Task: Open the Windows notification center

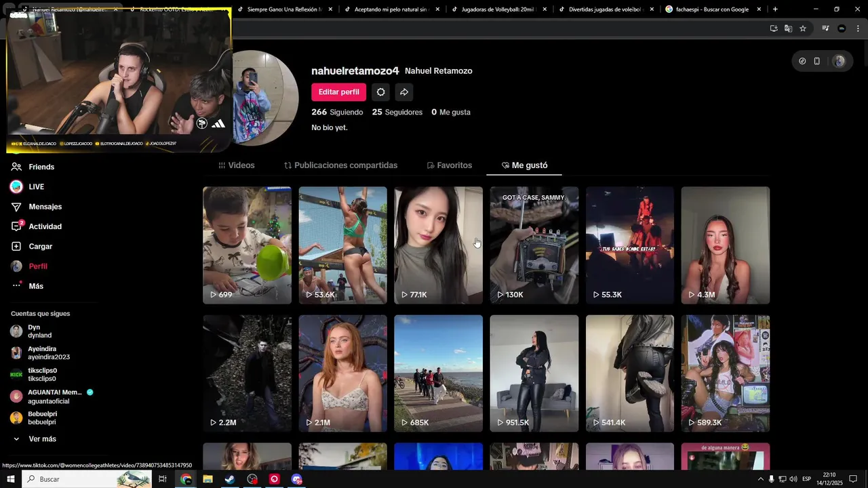Action: pos(853,479)
